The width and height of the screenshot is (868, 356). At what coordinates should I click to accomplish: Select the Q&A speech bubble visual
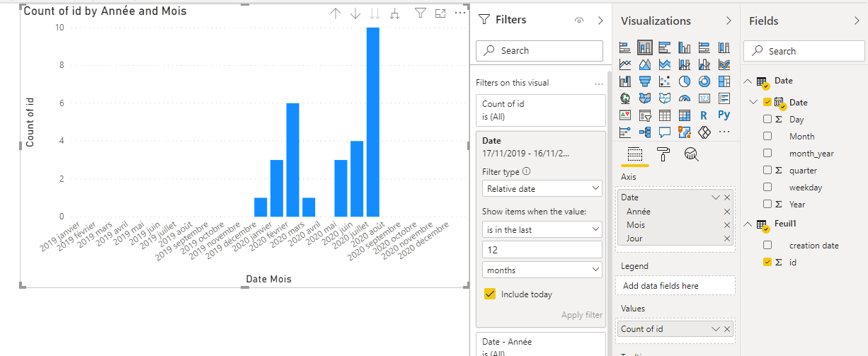click(665, 132)
